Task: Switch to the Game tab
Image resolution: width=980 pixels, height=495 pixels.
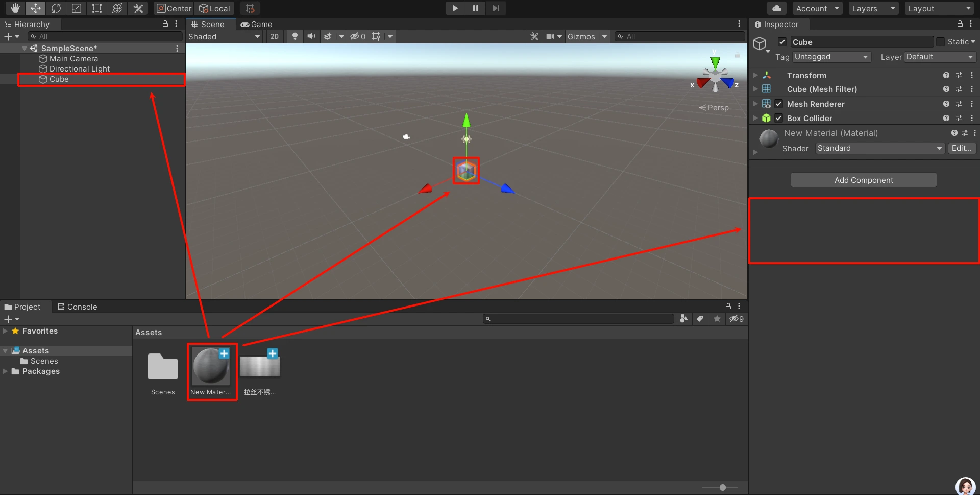Action: (x=257, y=24)
